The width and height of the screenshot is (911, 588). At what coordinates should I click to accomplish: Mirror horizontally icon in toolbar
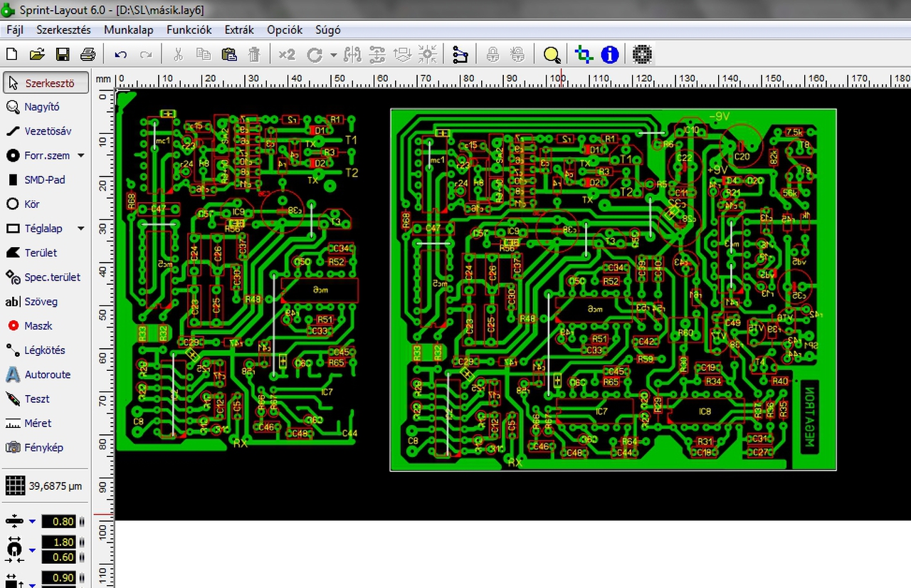coord(352,54)
